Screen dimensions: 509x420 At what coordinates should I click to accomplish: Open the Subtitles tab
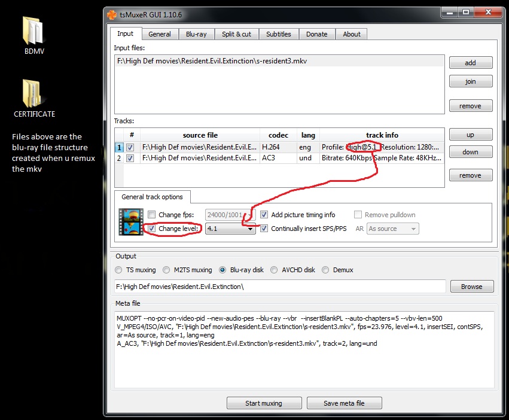279,34
